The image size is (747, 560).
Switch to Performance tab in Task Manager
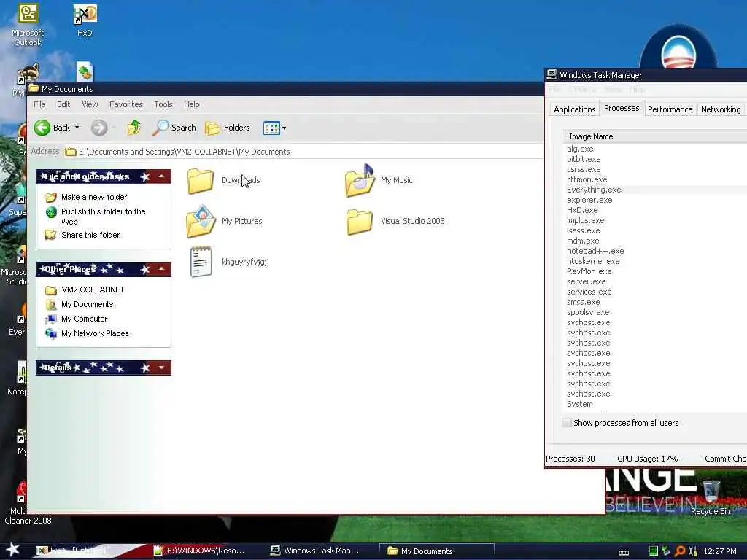click(670, 109)
